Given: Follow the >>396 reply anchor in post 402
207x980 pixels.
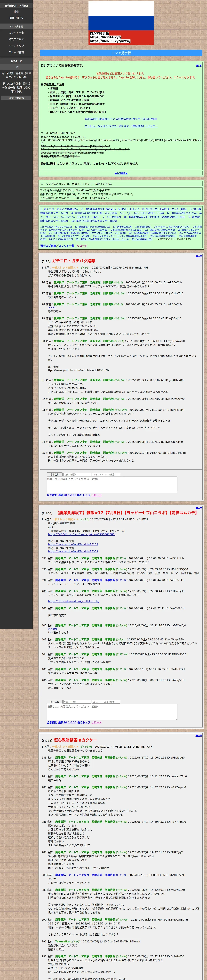Looking at the screenshot, I should [53, 629].
